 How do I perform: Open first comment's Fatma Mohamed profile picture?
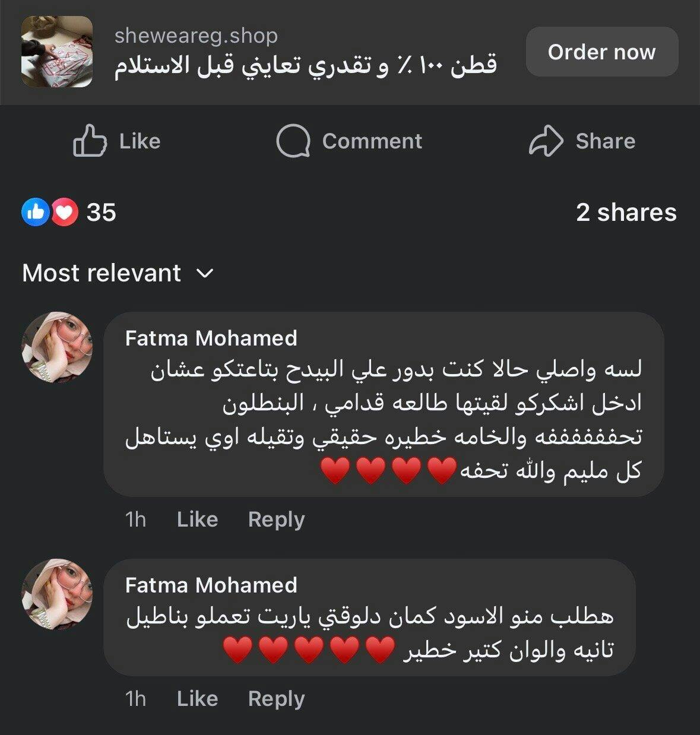click(57, 347)
